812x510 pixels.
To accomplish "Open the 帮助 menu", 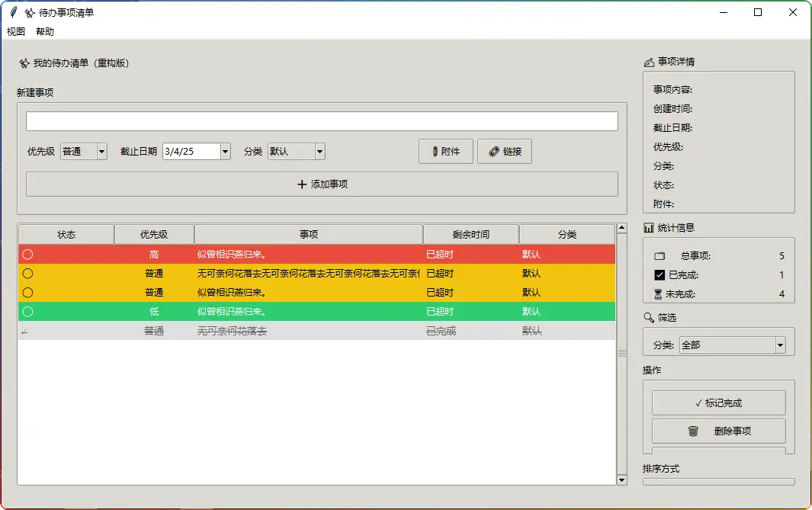I will pyautogui.click(x=45, y=32).
